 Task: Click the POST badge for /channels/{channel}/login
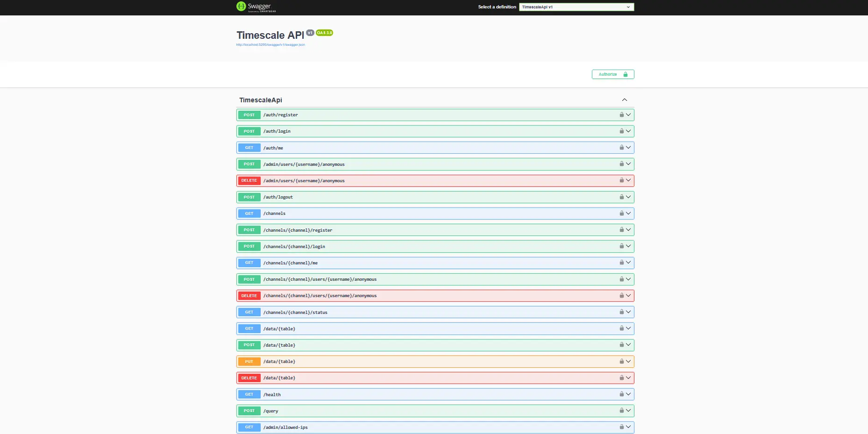(249, 246)
